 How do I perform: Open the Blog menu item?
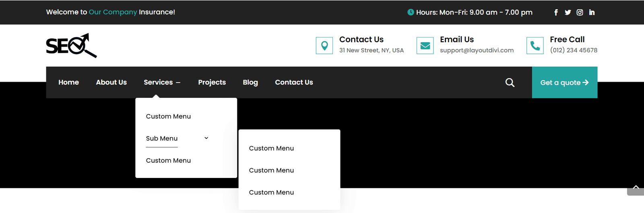coord(250,83)
